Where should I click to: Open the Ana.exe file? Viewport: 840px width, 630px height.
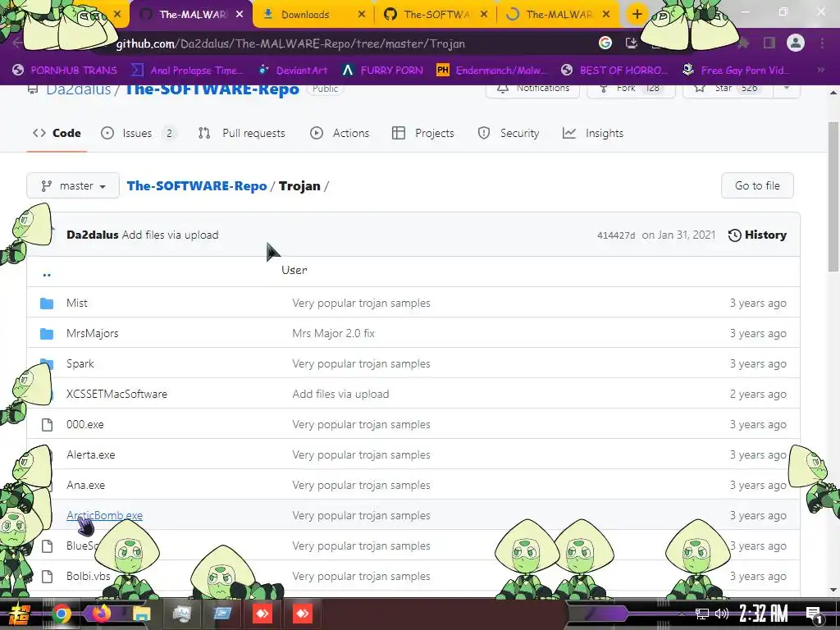click(x=85, y=486)
